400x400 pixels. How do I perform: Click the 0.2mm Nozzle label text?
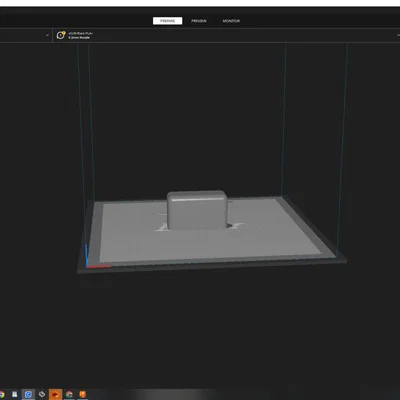coord(79,38)
